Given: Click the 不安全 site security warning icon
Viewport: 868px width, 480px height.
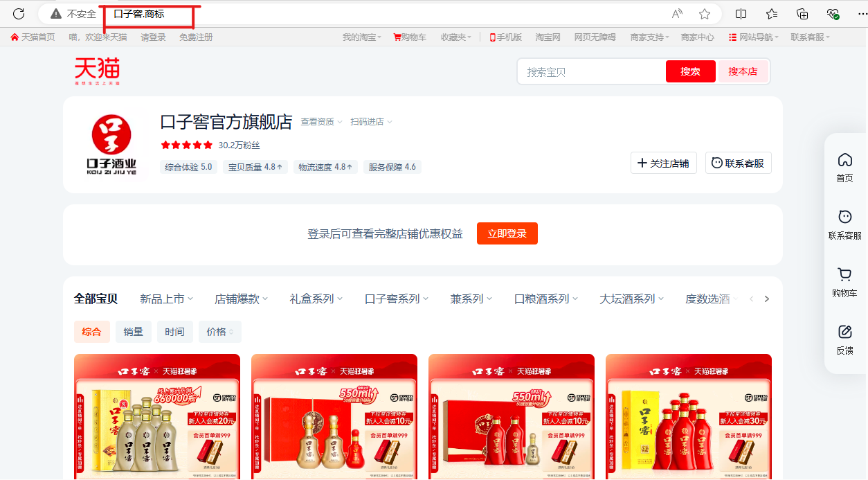Looking at the screenshot, I should (56, 14).
